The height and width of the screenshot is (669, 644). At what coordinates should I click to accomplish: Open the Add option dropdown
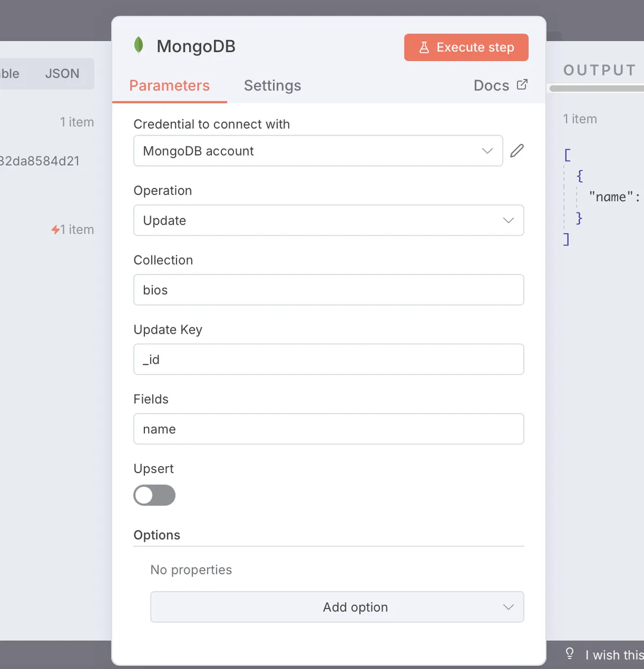click(x=337, y=607)
